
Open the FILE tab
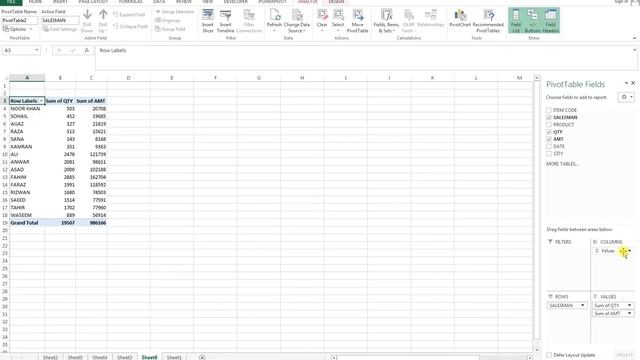click(x=11, y=2)
